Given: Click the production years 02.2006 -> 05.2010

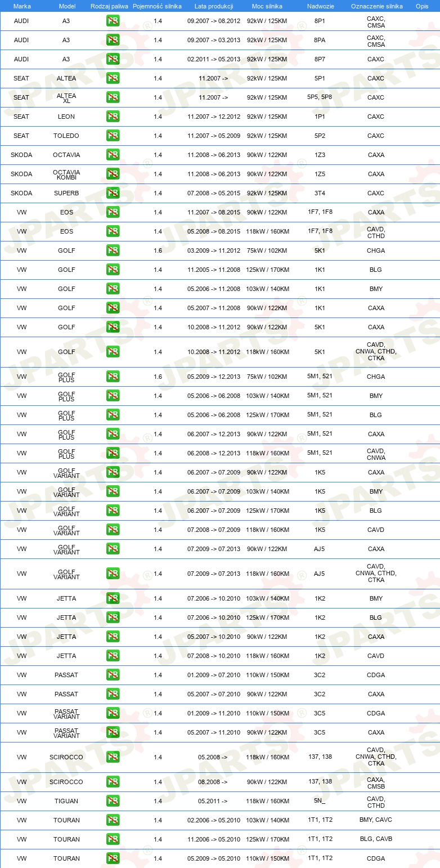Looking at the screenshot, I should pos(214,820).
